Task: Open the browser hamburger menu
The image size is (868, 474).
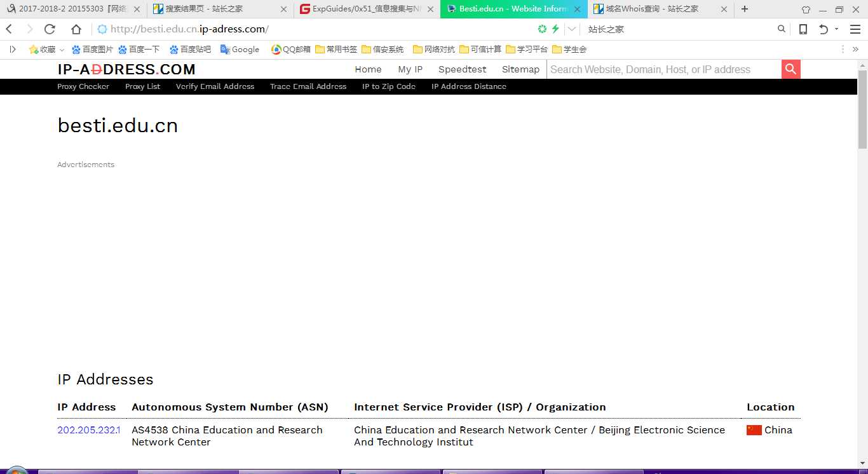Action: coord(855,29)
